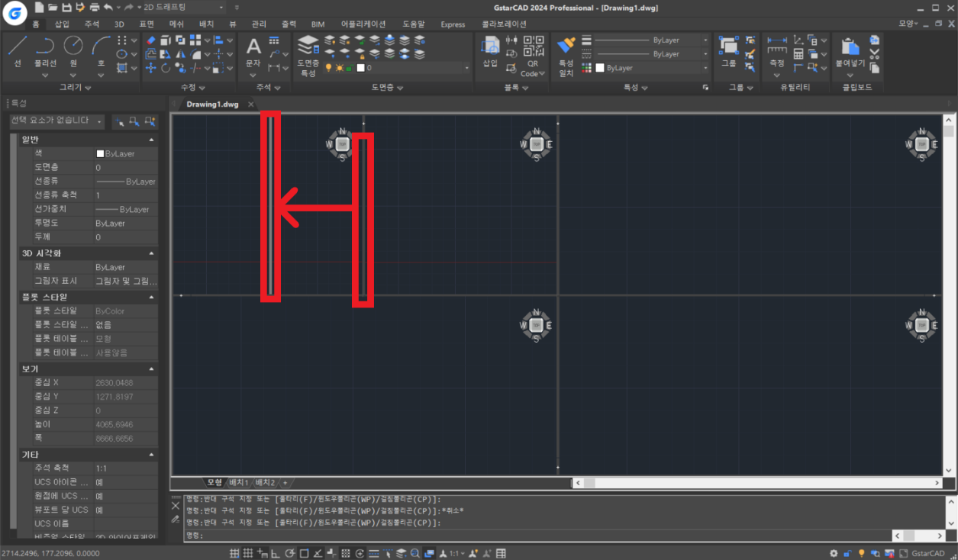
Task: Open the 주석 ribbon tab
Action: 92,24
